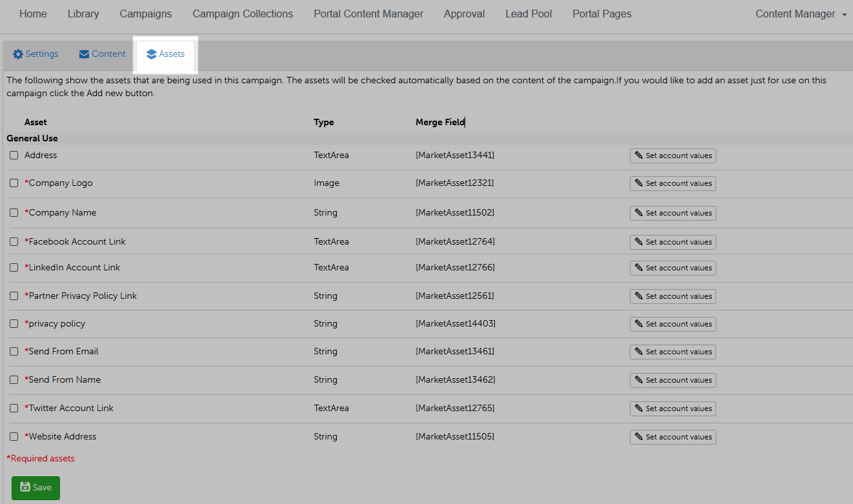
Task: Set account values for privacy policy
Action: click(x=672, y=324)
